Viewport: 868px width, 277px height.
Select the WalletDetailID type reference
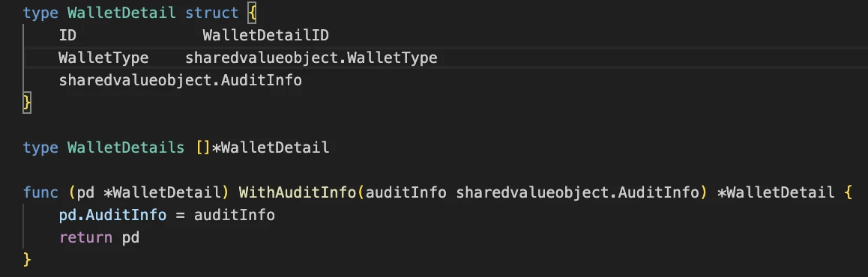coord(265,36)
